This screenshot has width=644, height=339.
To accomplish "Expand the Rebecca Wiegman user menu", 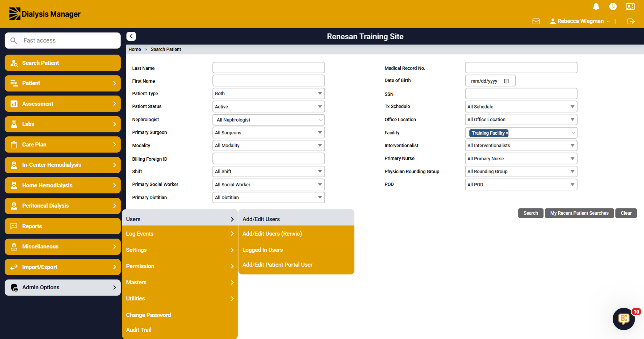I will coord(580,21).
